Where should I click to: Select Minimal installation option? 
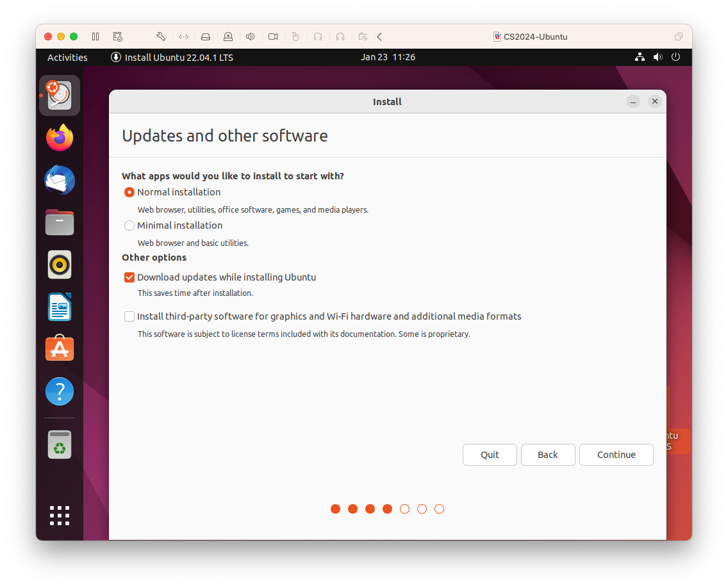coord(129,225)
